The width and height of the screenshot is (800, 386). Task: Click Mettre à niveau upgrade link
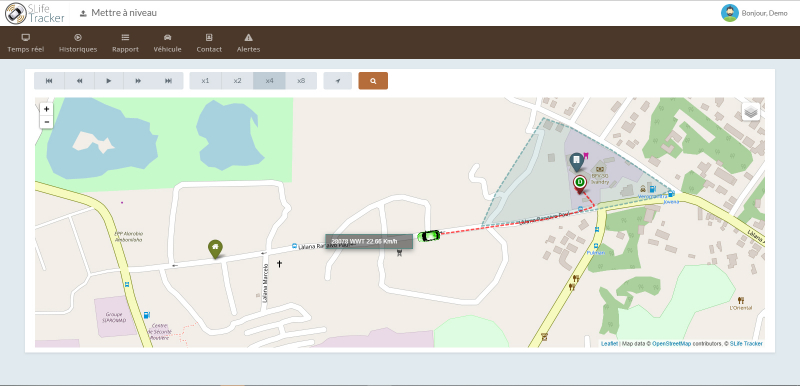click(118, 13)
